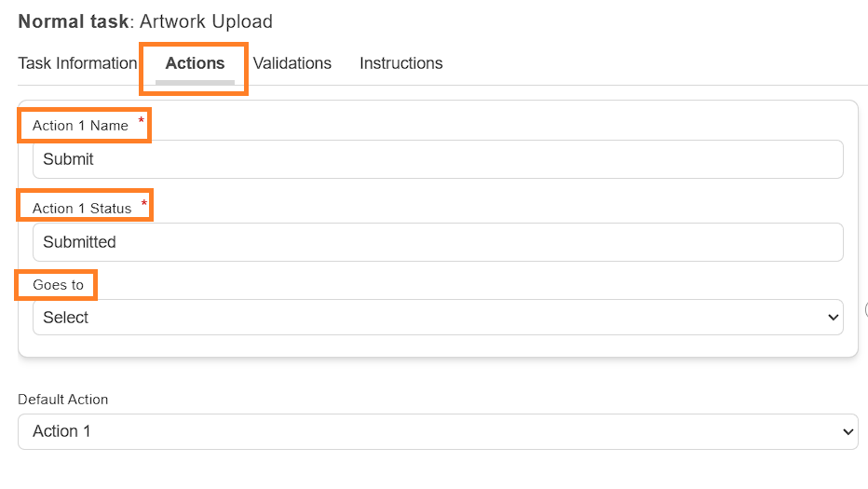Click the grey underline beneath the Actions tab
868x489 pixels.
195,83
